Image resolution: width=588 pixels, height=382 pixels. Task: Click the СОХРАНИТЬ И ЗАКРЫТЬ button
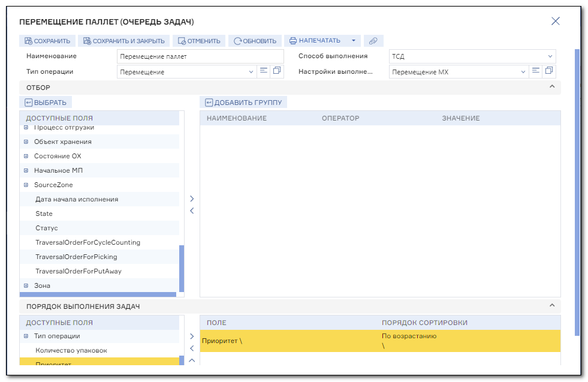(x=123, y=41)
